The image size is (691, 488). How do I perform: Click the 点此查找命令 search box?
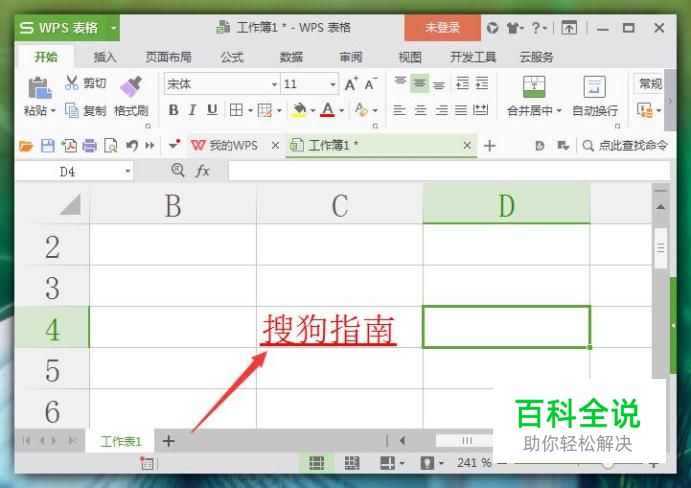pos(625,145)
